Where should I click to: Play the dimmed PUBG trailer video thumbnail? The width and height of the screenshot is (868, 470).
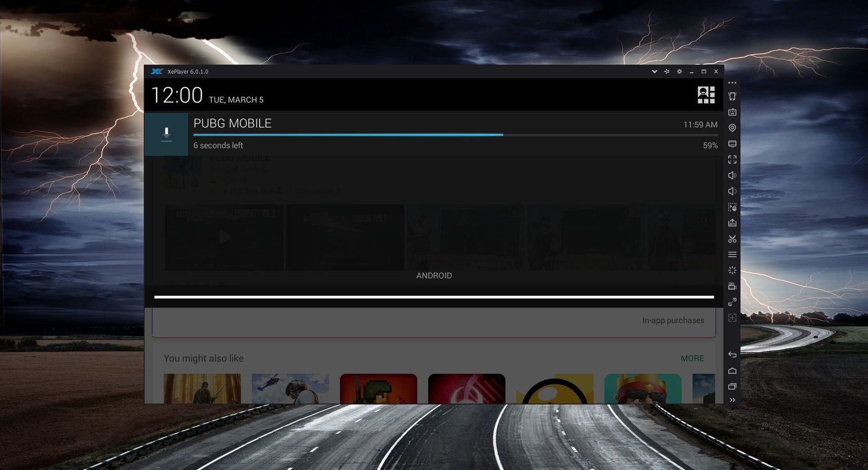click(224, 237)
